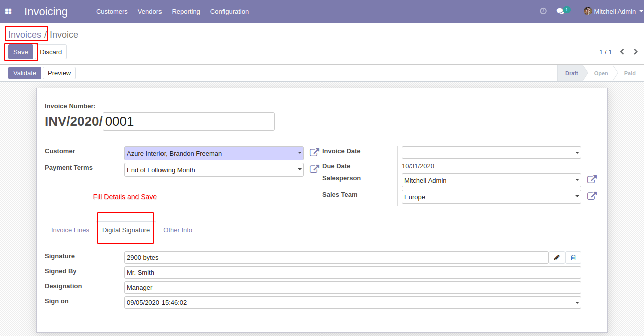
Task: Expand the Customer dropdown
Action: click(300, 153)
